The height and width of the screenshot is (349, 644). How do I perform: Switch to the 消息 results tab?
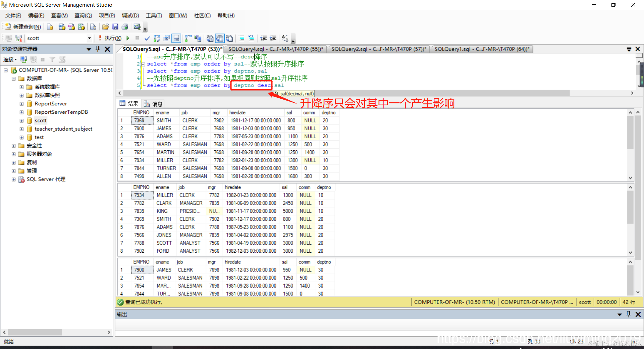pyautogui.click(x=153, y=104)
